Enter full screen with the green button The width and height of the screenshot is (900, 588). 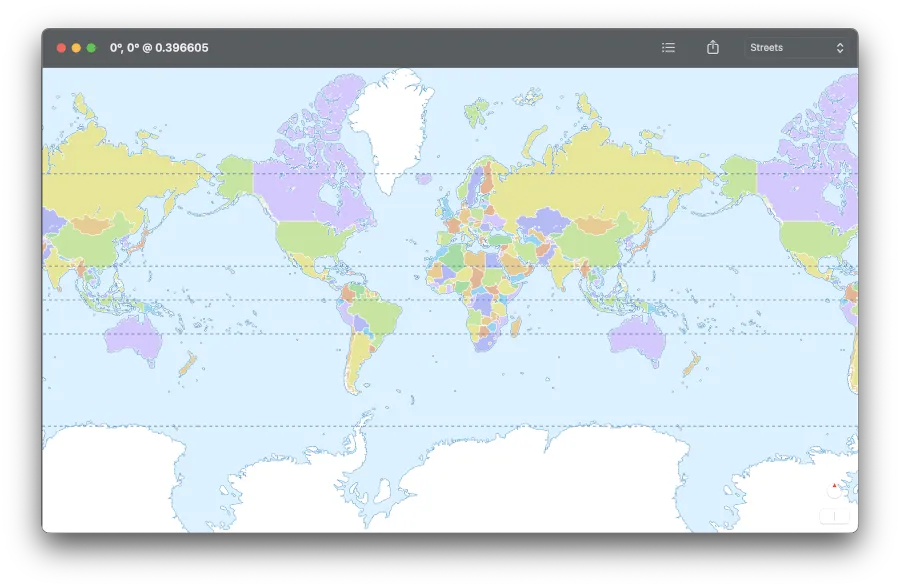click(92, 48)
